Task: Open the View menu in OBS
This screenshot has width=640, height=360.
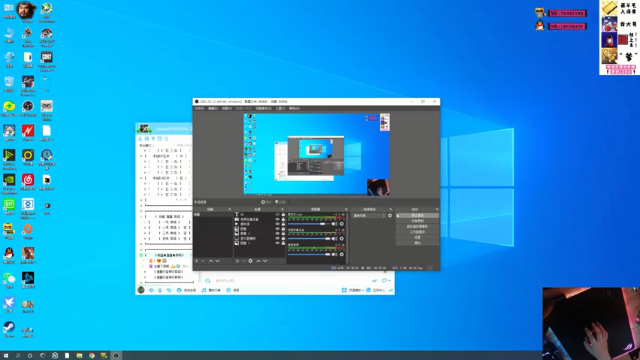Action: tap(227, 108)
